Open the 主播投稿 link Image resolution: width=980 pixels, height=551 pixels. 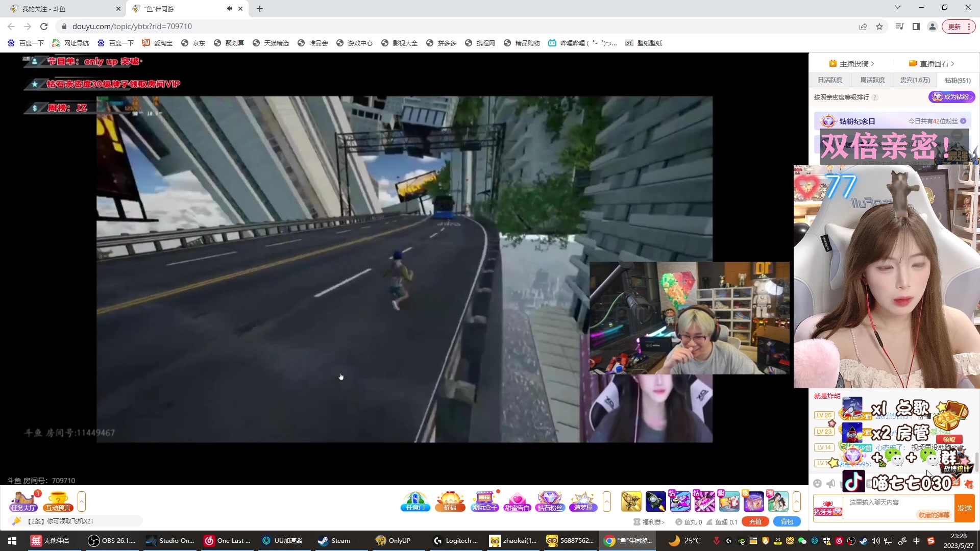click(851, 64)
